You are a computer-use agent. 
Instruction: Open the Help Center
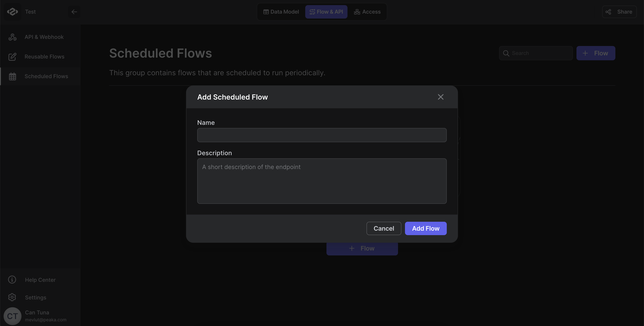(x=40, y=280)
